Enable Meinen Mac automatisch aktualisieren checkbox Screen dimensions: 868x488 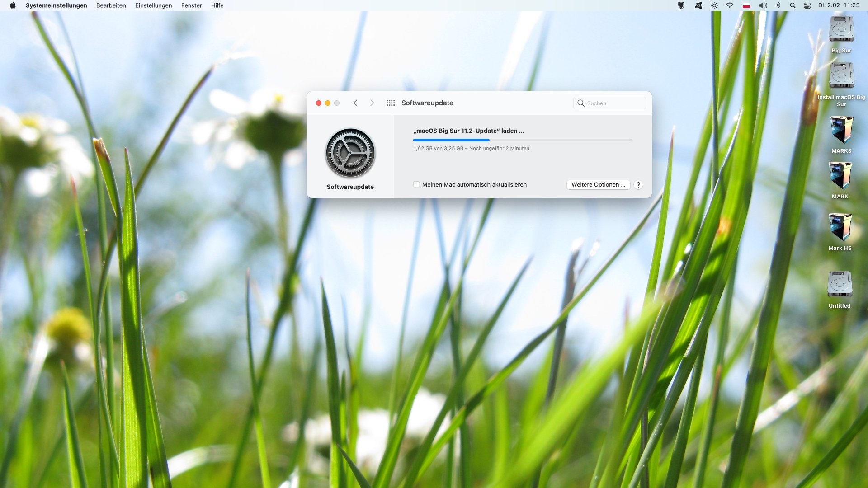pyautogui.click(x=416, y=184)
